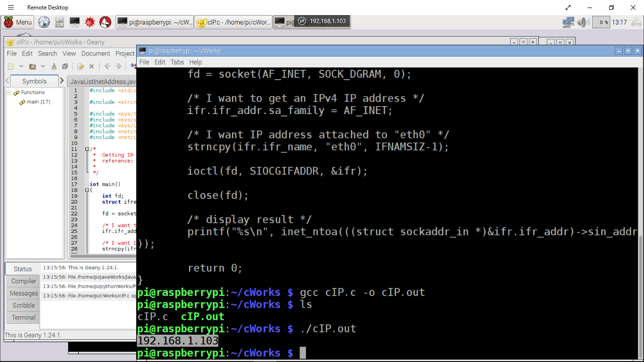Select main [17] in symbols tree
Viewport: 644px width, 362px height.
[38, 102]
